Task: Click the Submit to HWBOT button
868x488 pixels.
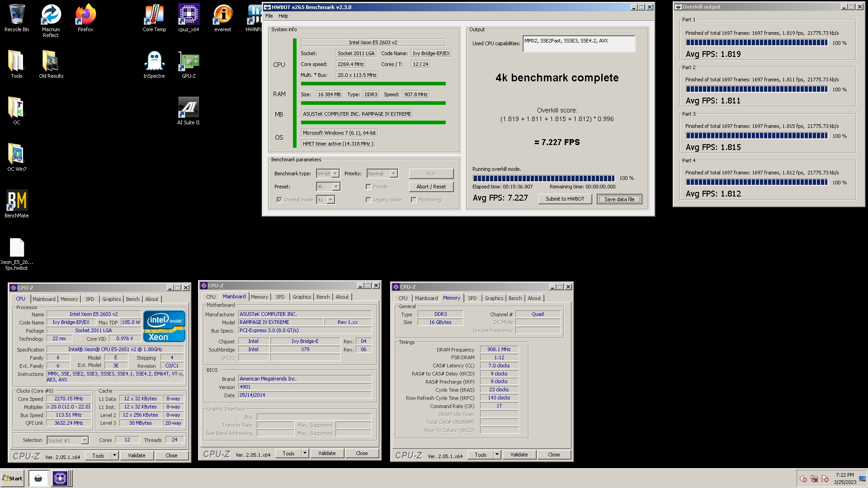Action: [x=565, y=199]
